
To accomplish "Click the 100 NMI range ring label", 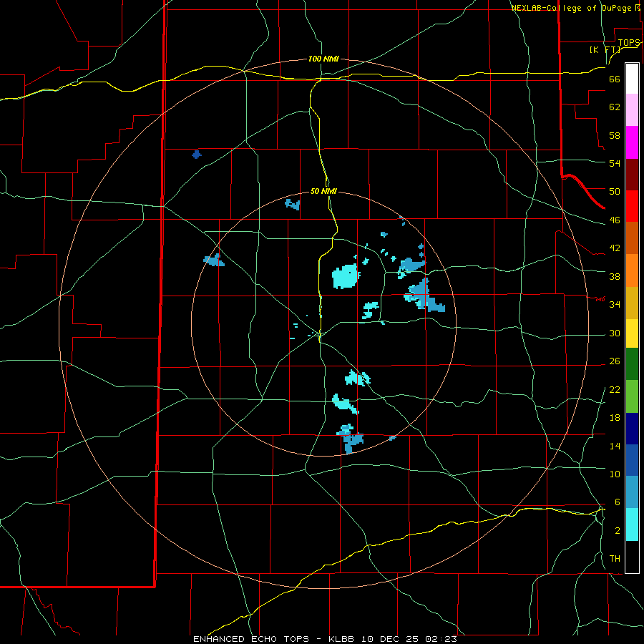I will tap(323, 59).
